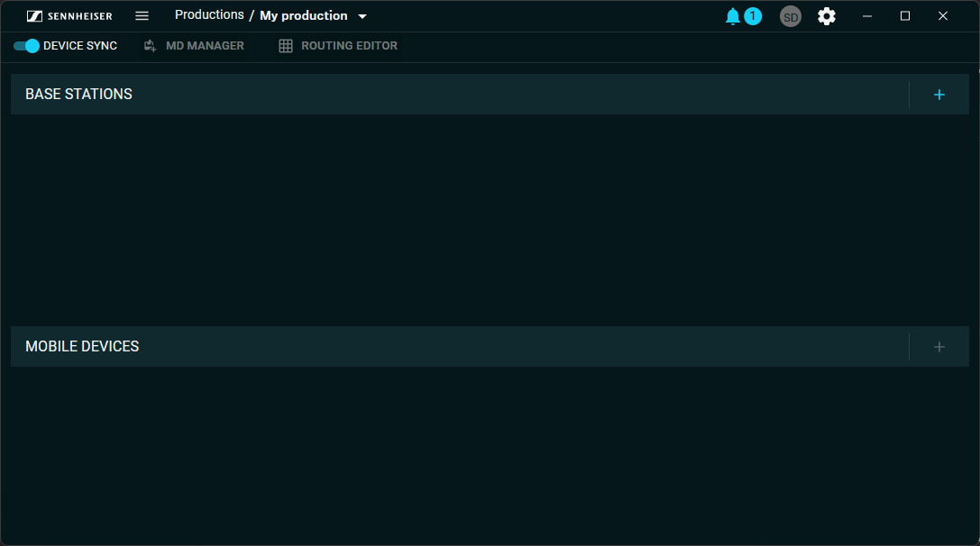Click the MD Manager device icon

point(151,46)
